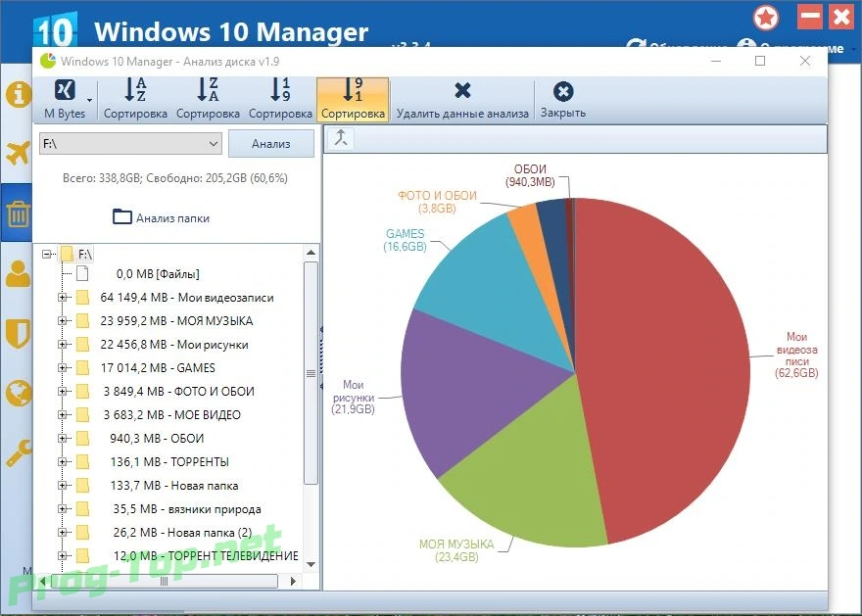
Task: Expand the GAMES folder node
Action: (x=62, y=368)
